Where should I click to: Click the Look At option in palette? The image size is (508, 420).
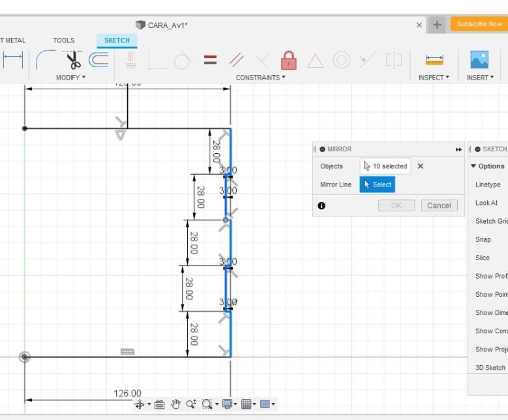click(486, 203)
